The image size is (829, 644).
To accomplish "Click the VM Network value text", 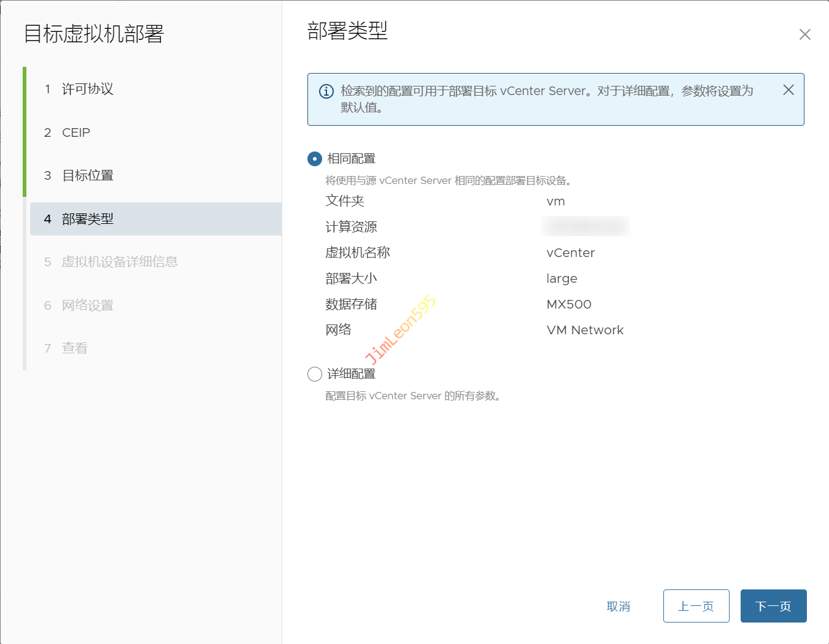I will (585, 330).
